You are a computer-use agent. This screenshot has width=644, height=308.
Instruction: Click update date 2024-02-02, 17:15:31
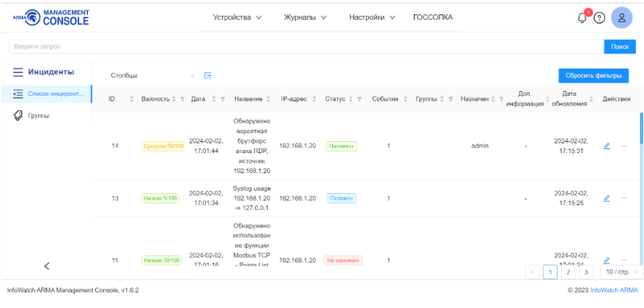pos(571,145)
